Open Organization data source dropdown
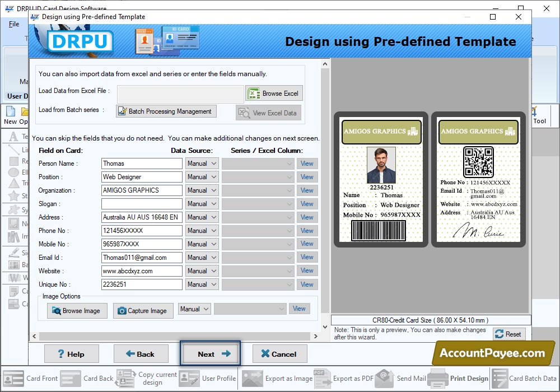560x392 pixels. [x=202, y=190]
